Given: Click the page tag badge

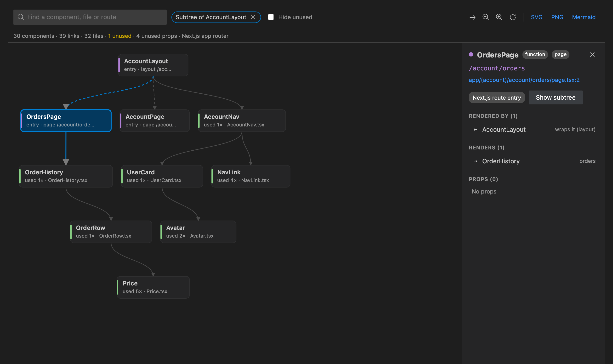Looking at the screenshot, I should pos(560,54).
